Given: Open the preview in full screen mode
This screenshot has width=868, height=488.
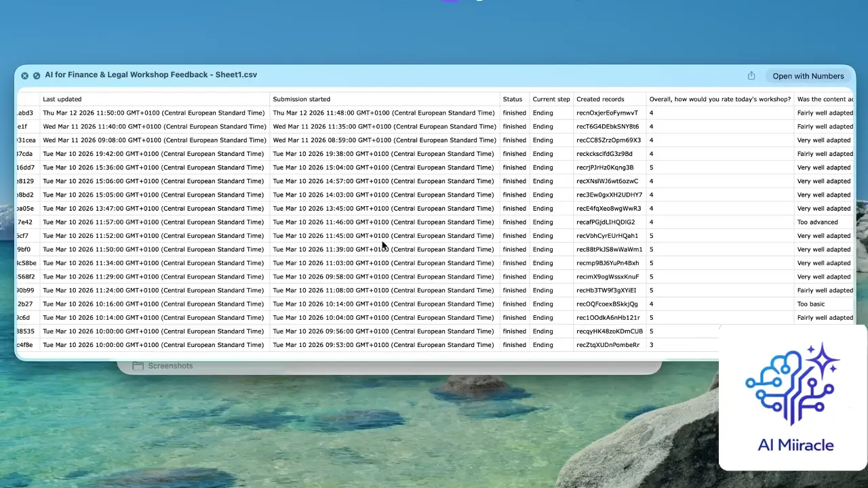Looking at the screenshot, I should coord(37,76).
